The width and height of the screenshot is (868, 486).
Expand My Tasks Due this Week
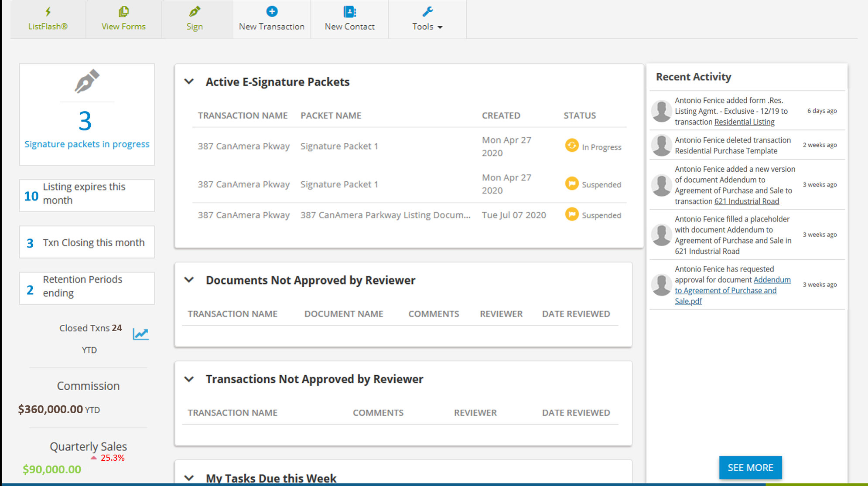189,478
